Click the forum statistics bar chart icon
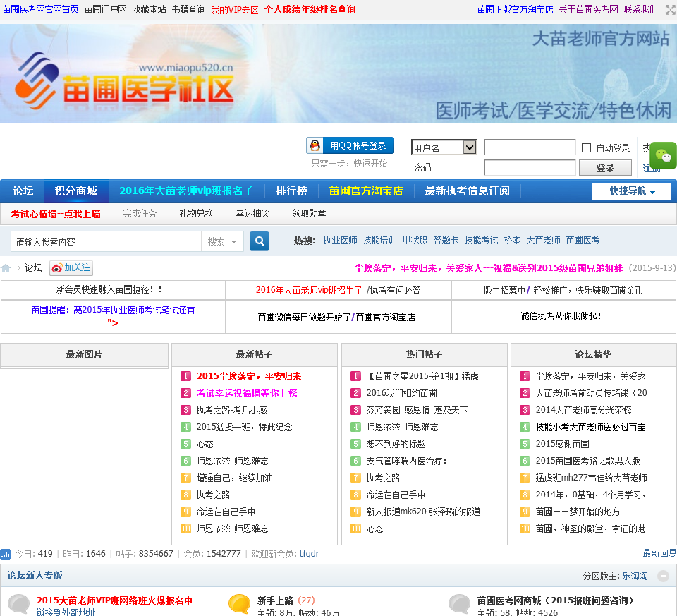The image size is (677, 616). click(6, 554)
